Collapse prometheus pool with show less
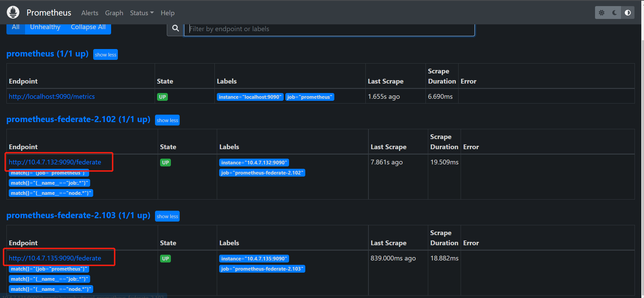The height and width of the screenshot is (298, 644). tap(105, 54)
